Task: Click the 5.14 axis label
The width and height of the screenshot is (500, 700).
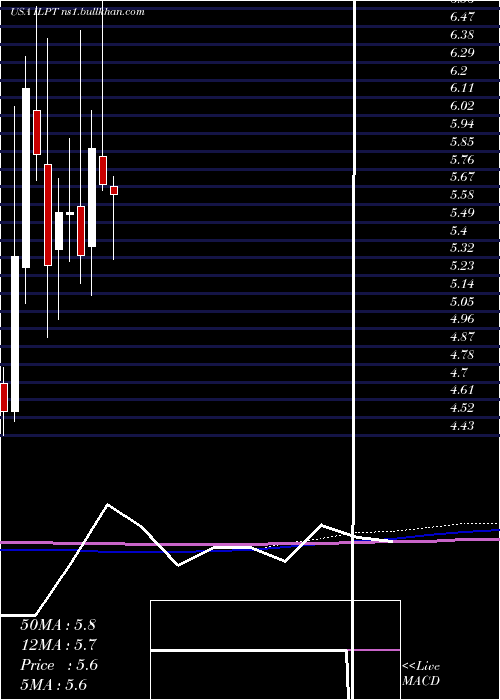Action: 462,284
